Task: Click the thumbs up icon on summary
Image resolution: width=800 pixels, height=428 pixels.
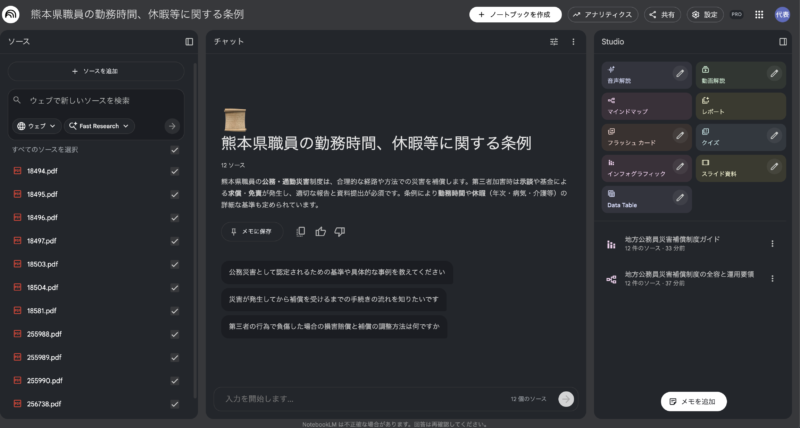Action: [x=320, y=232]
